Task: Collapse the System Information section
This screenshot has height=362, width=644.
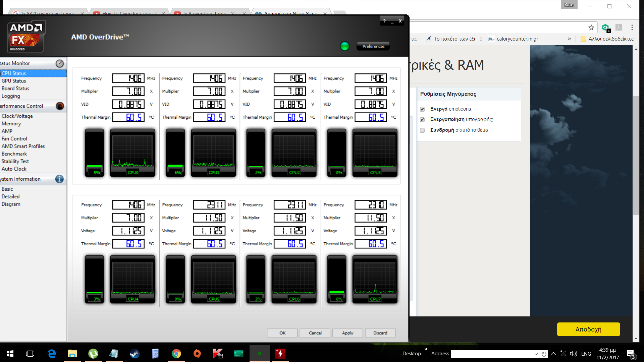Action: [x=33, y=179]
